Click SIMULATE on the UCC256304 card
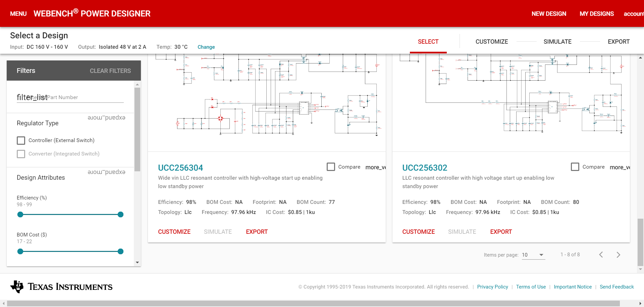 [x=218, y=232]
